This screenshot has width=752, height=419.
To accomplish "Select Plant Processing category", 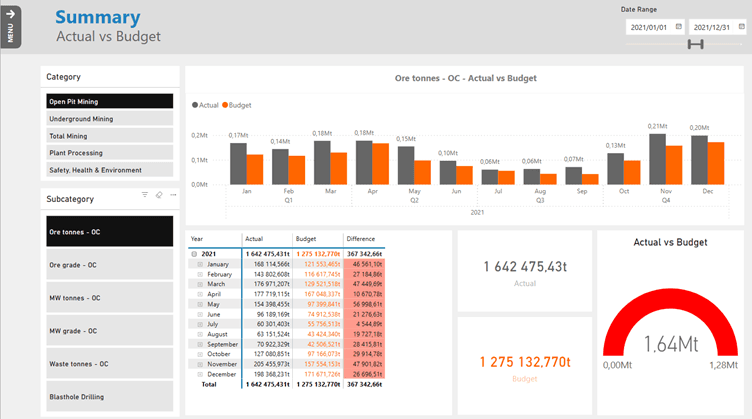I will [x=110, y=153].
